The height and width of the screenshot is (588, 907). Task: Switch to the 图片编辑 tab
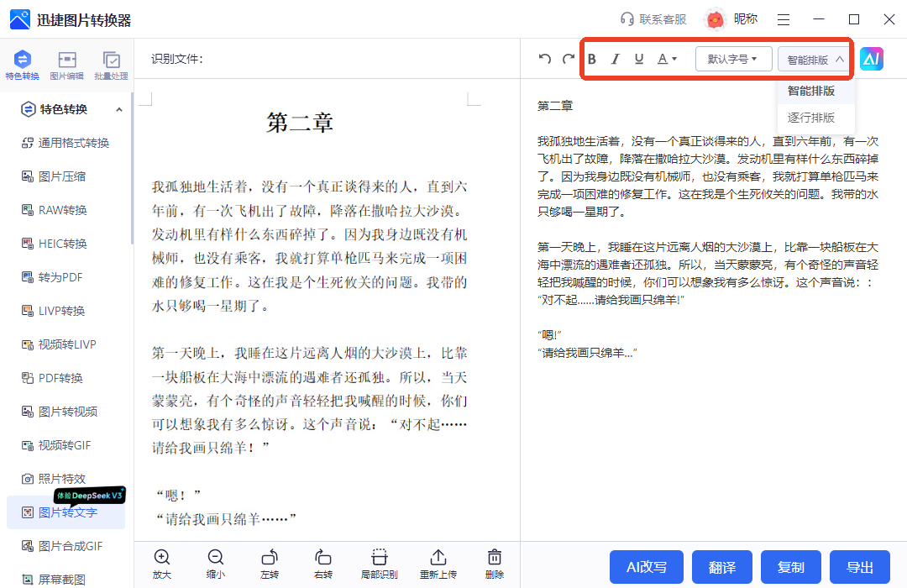66,65
